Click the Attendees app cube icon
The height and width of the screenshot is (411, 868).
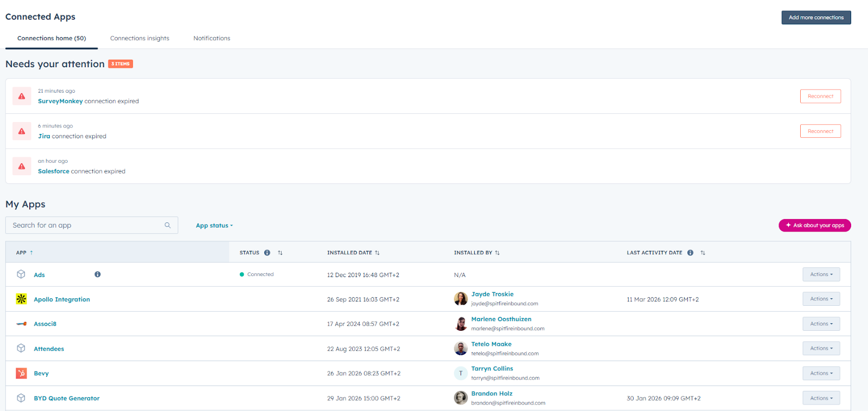pyautogui.click(x=21, y=348)
